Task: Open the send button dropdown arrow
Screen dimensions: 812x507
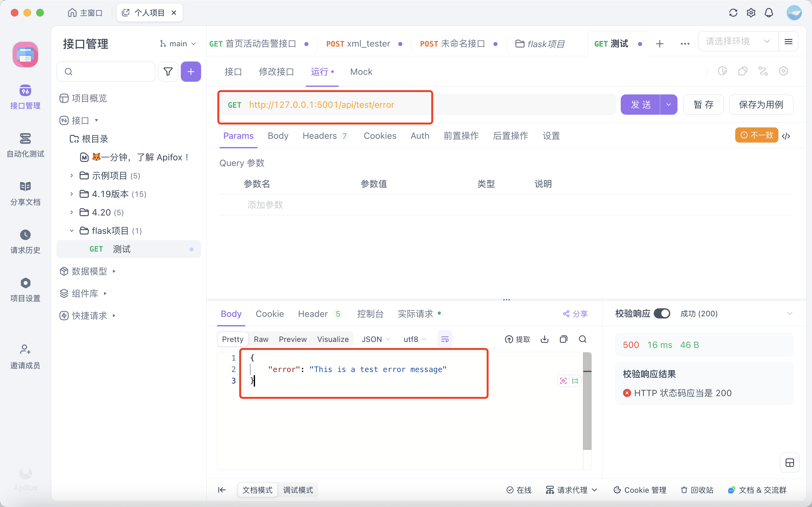Action: 668,105
